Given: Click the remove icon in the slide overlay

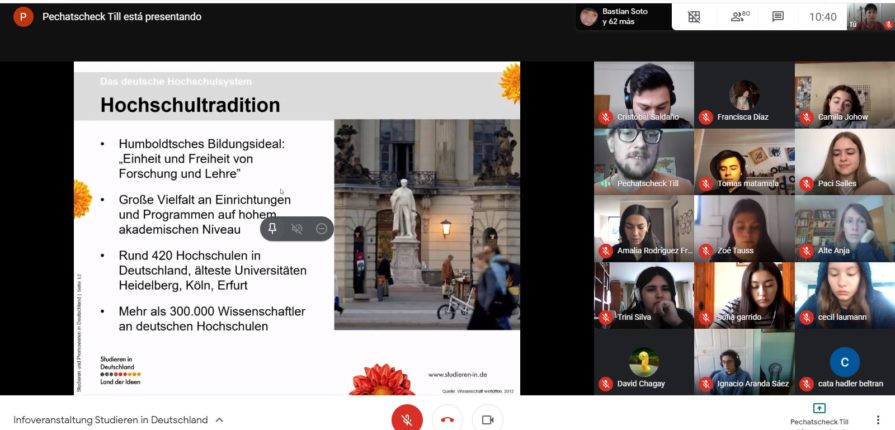Looking at the screenshot, I should pyautogui.click(x=321, y=229).
